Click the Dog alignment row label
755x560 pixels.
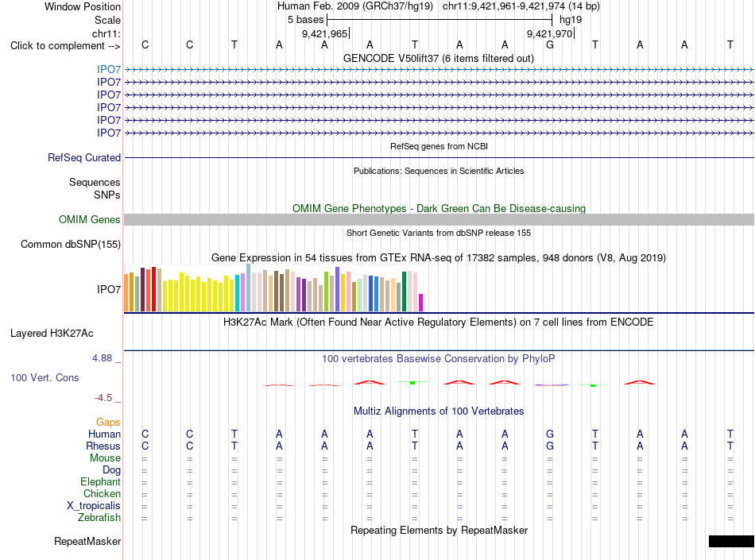[x=111, y=470]
